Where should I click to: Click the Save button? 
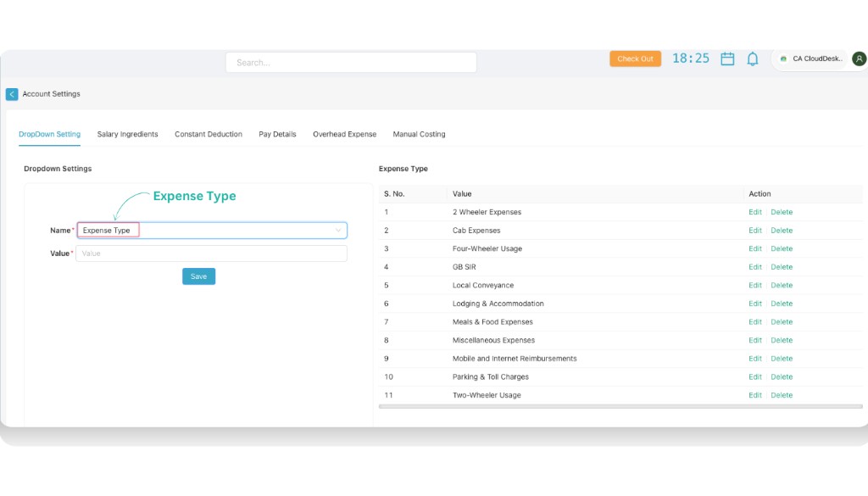198,276
